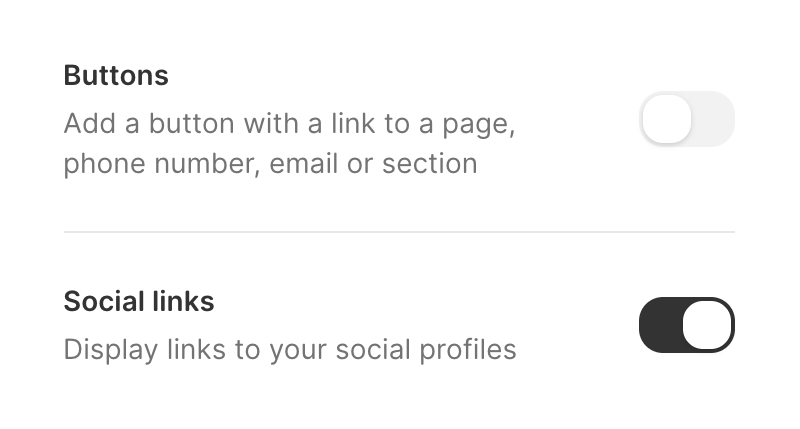Click the bold 'Social links' title

139,301
